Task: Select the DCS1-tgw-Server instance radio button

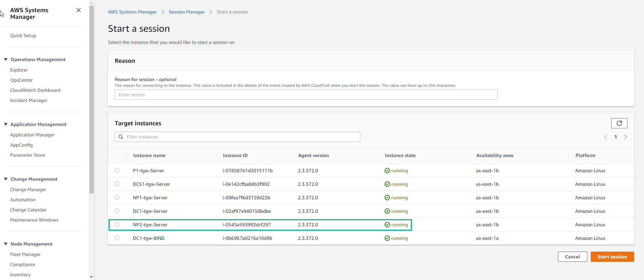Action: point(117,184)
